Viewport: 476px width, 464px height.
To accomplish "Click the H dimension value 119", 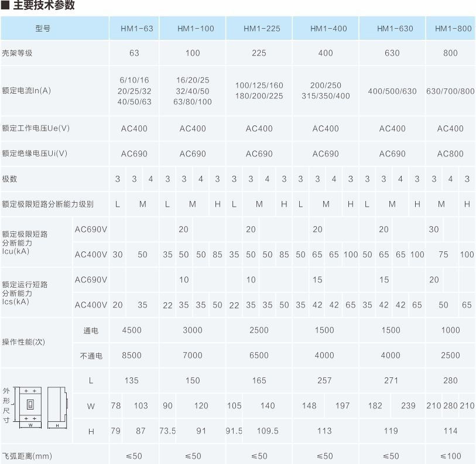I will (x=391, y=431).
